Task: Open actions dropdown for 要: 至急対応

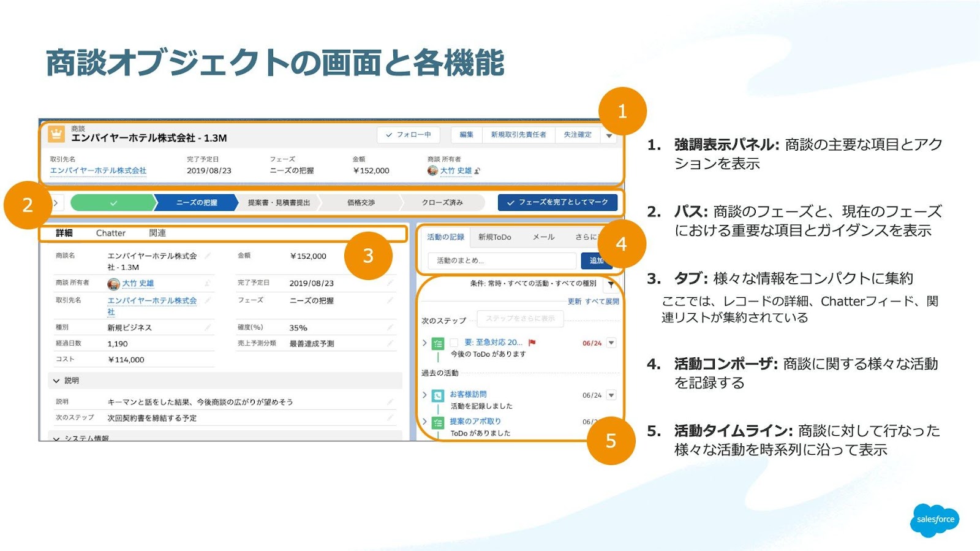Action: pos(611,343)
